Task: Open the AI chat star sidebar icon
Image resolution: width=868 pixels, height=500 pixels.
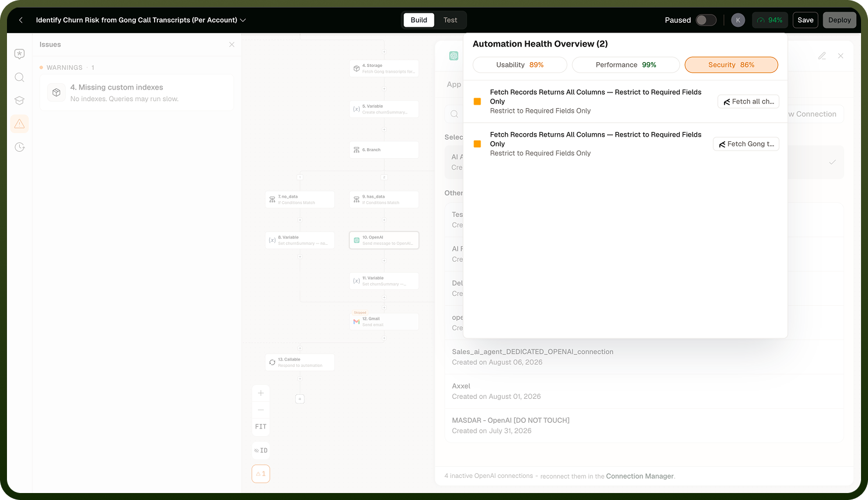Action: click(19, 54)
